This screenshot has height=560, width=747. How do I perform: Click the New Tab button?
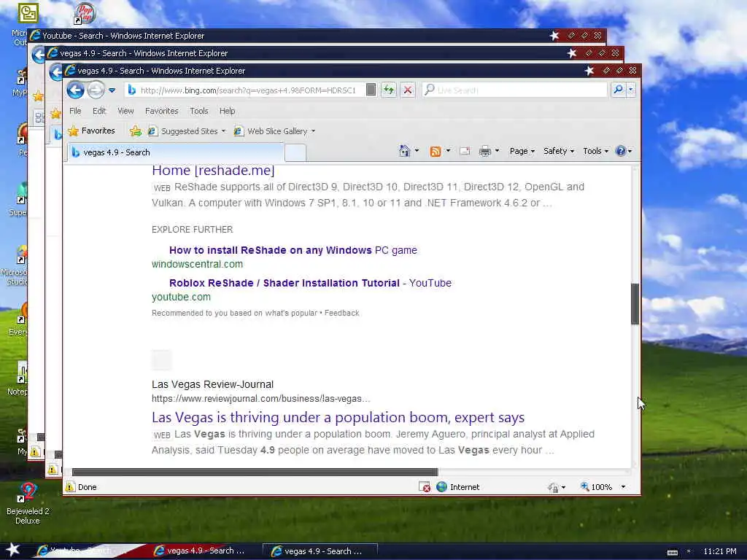coord(295,153)
